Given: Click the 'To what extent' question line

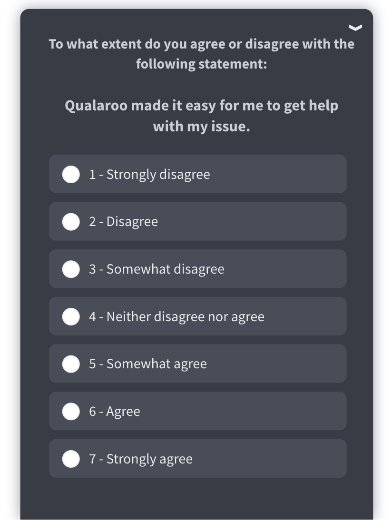Looking at the screenshot, I should 201,44.
